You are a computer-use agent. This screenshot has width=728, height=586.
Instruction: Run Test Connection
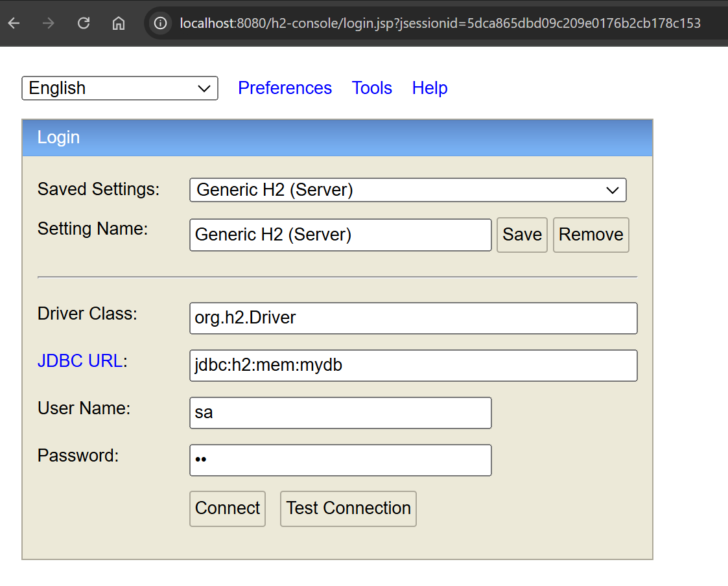[x=348, y=508]
